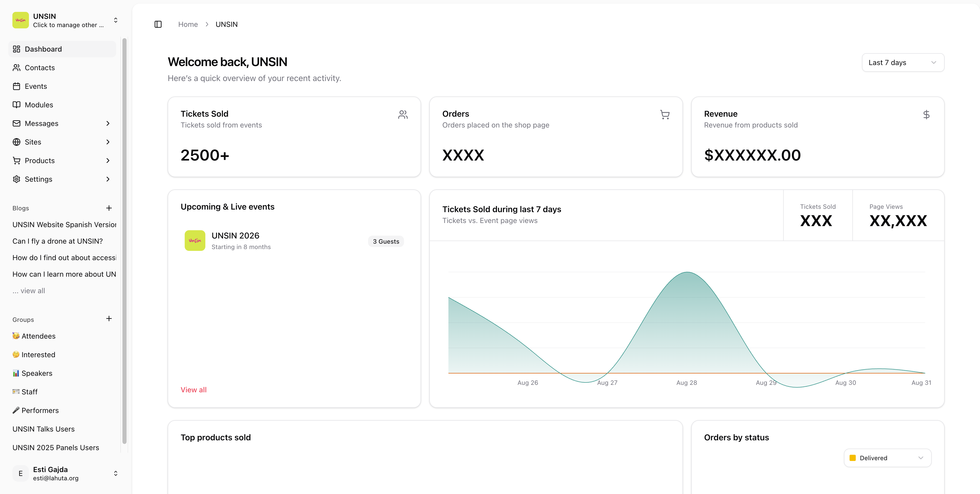
Task: Open the Delivered status dropdown
Action: coord(887,458)
